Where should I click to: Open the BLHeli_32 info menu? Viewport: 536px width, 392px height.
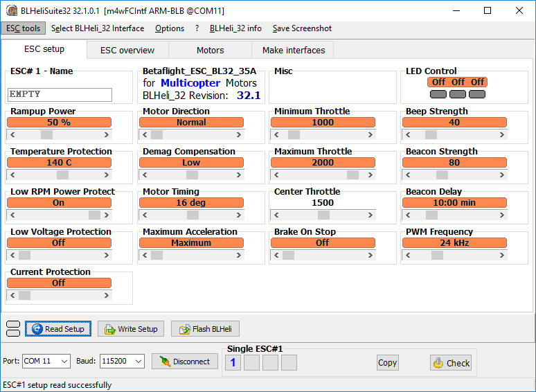235,28
